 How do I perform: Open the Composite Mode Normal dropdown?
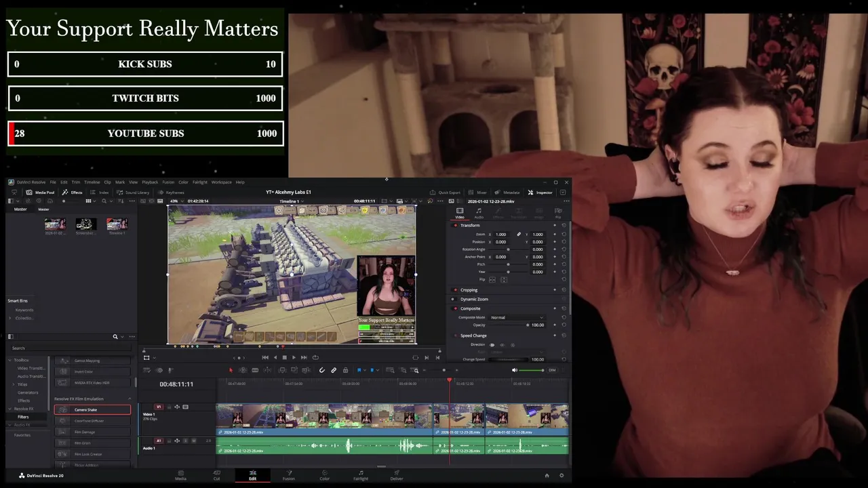tap(517, 317)
